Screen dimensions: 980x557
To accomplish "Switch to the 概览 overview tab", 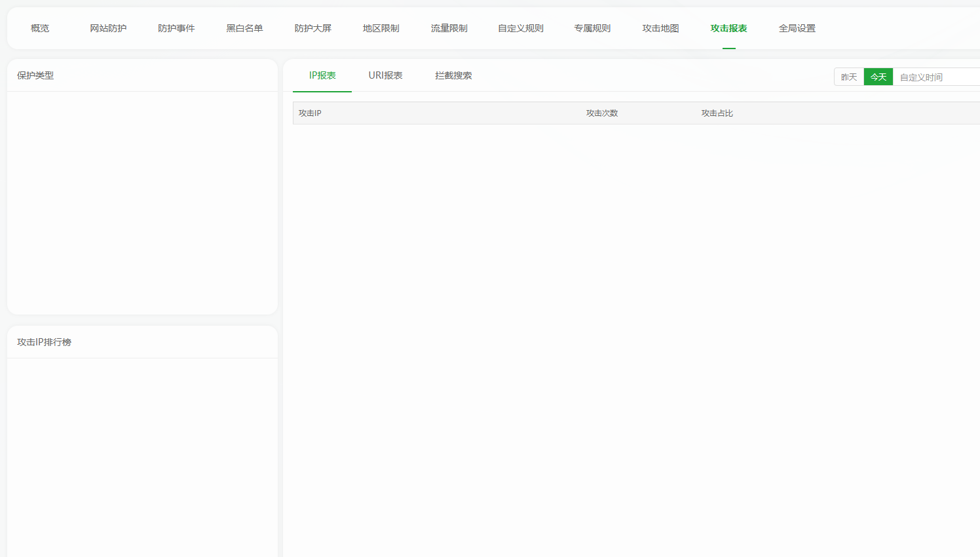I will coord(39,28).
